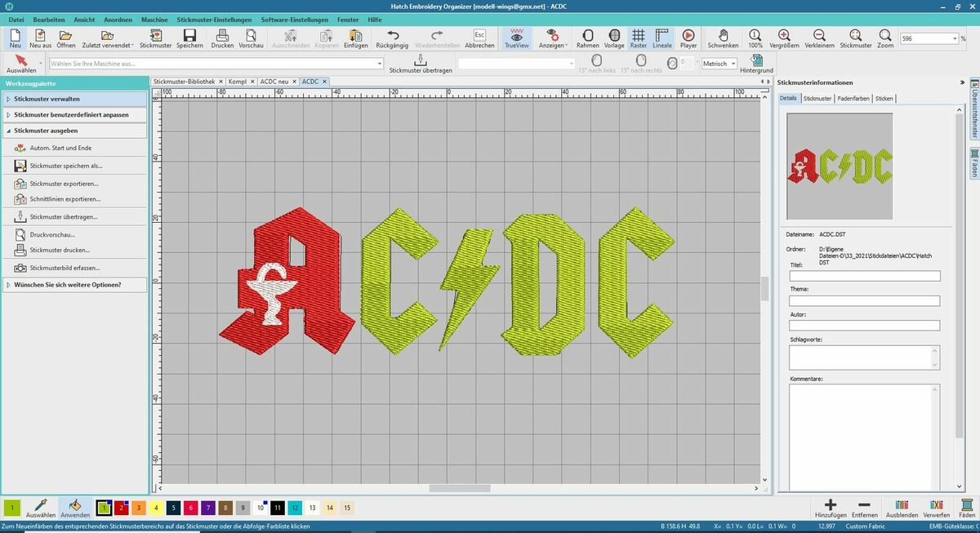This screenshot has width=980, height=533.
Task: Switch to Stickmuster-Bibliothek tab
Action: point(184,82)
